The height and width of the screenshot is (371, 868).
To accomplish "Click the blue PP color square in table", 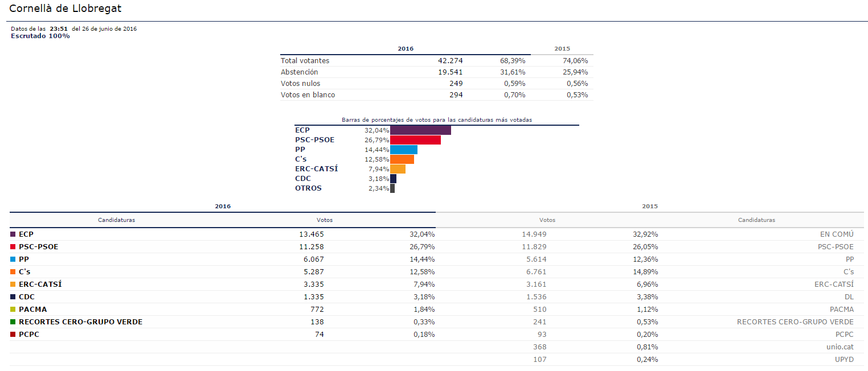I will pos(13,259).
